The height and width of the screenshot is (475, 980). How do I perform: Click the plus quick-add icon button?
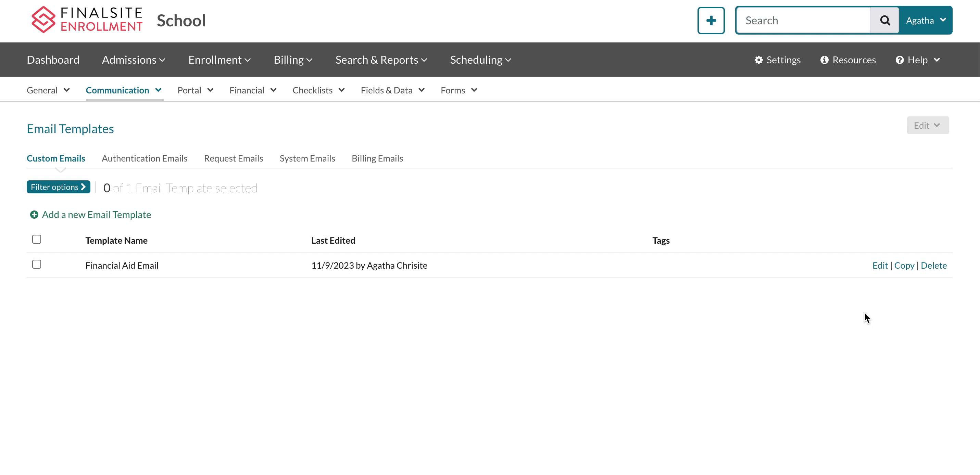[x=711, y=21]
